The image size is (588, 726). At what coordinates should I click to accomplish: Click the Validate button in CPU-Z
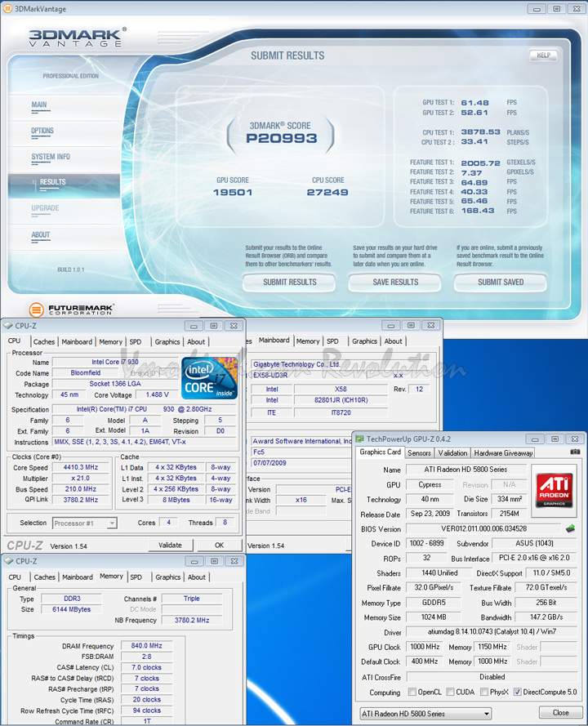[171, 545]
